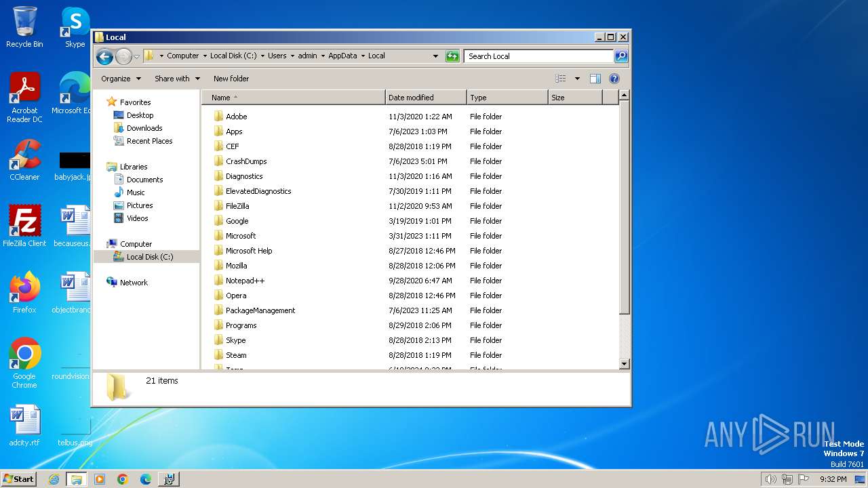This screenshot has width=868, height=488.
Task: Open the Skype desktop shortcut icon
Action: [75, 28]
